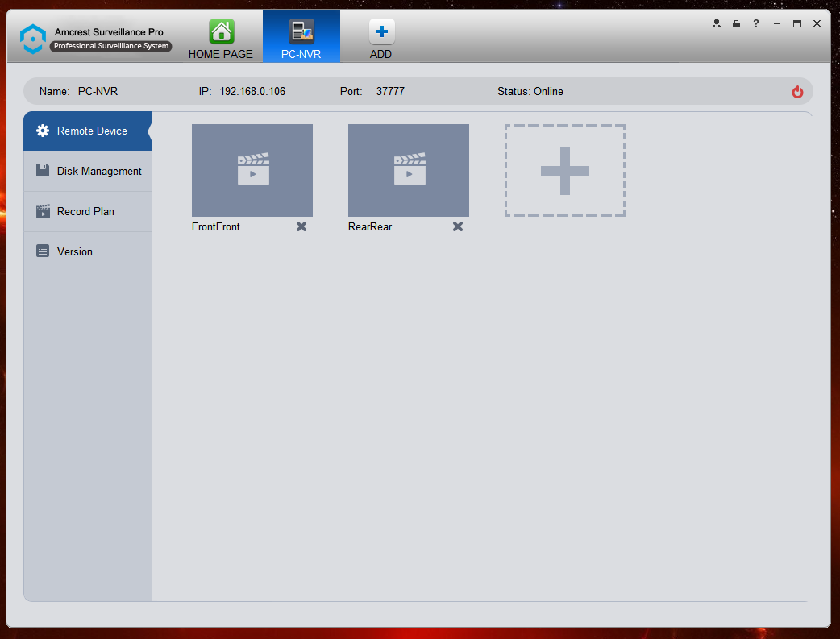This screenshot has width=840, height=639.
Task: Switch to the PC-NVR tab
Action: tap(301, 36)
